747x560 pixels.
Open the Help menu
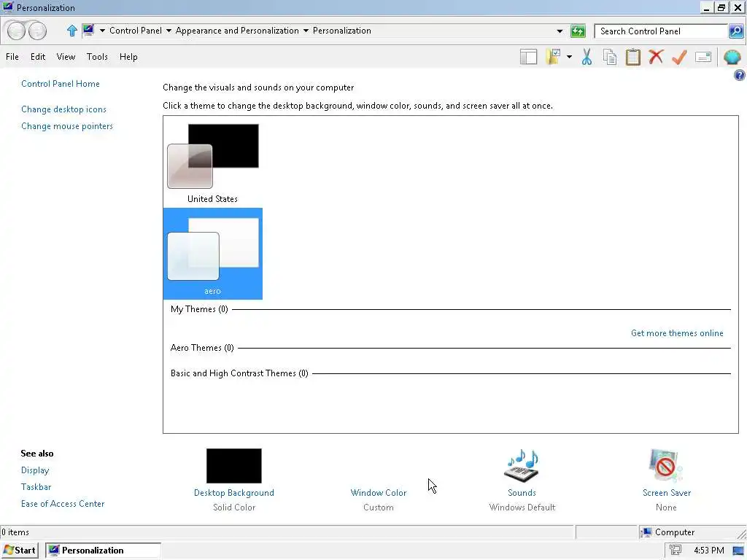point(128,57)
